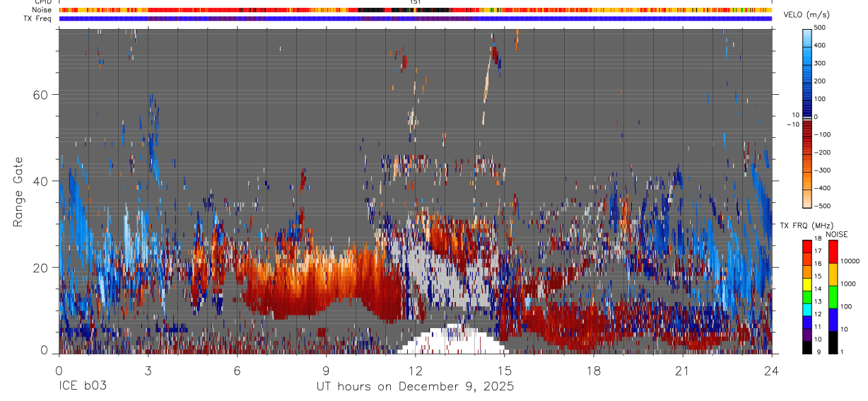
Task: Pick the yellow block in the TX FRQ colorbar
Action: click(x=807, y=284)
